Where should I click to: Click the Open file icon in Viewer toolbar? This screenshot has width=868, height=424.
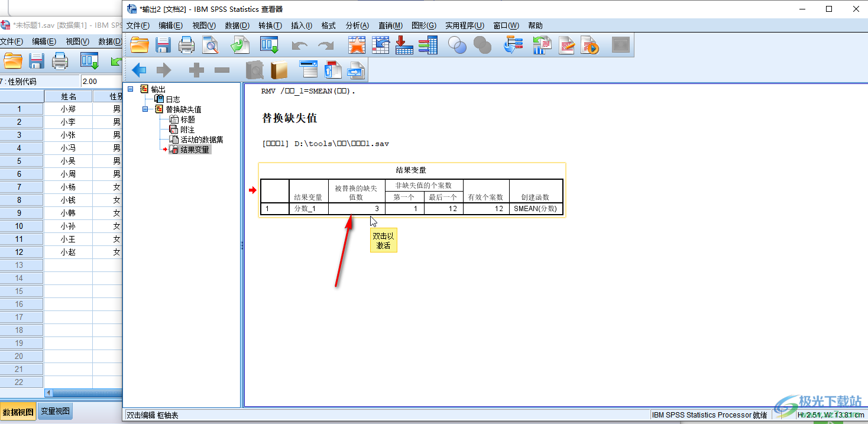(140, 45)
